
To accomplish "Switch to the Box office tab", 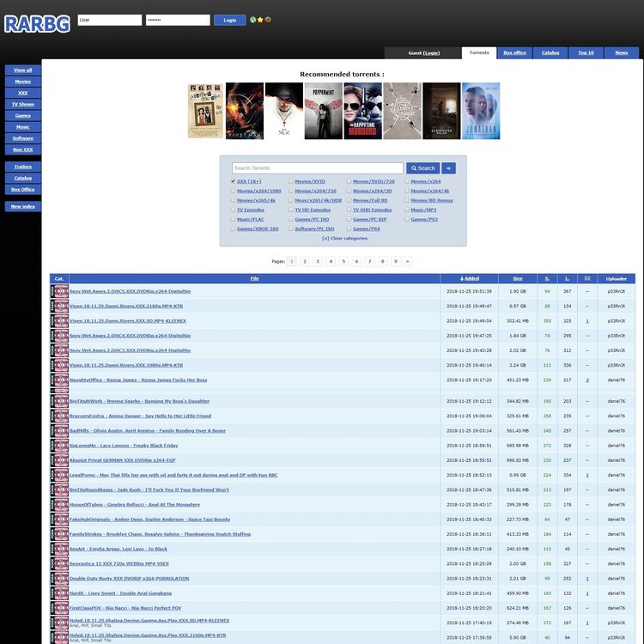I will tap(514, 53).
